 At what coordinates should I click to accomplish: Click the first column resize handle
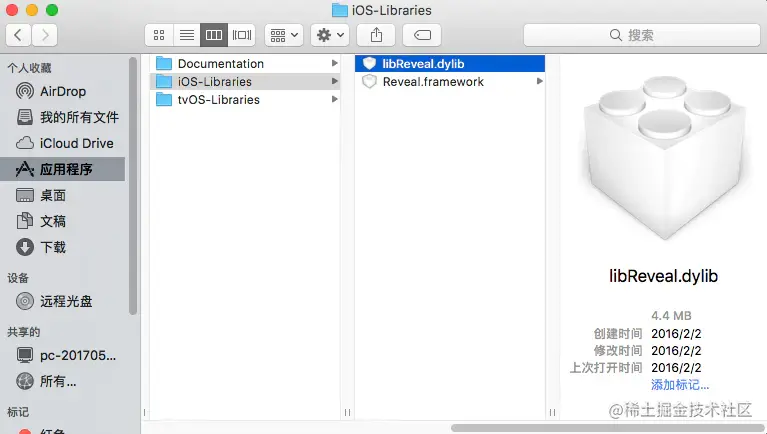pyautogui.click(x=347, y=412)
